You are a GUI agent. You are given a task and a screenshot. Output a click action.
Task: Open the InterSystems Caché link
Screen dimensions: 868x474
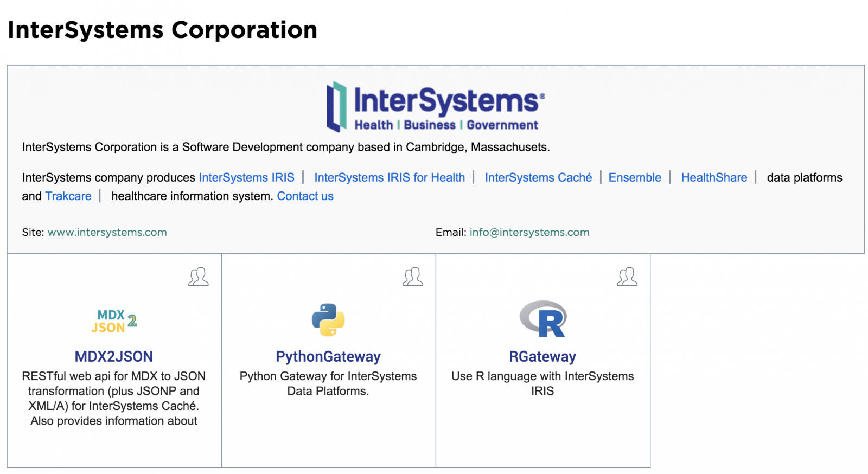pos(538,178)
